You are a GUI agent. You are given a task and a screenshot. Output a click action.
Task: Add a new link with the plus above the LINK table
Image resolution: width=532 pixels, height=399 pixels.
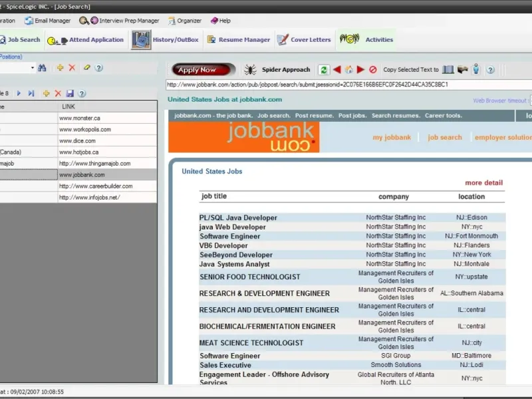click(x=46, y=93)
